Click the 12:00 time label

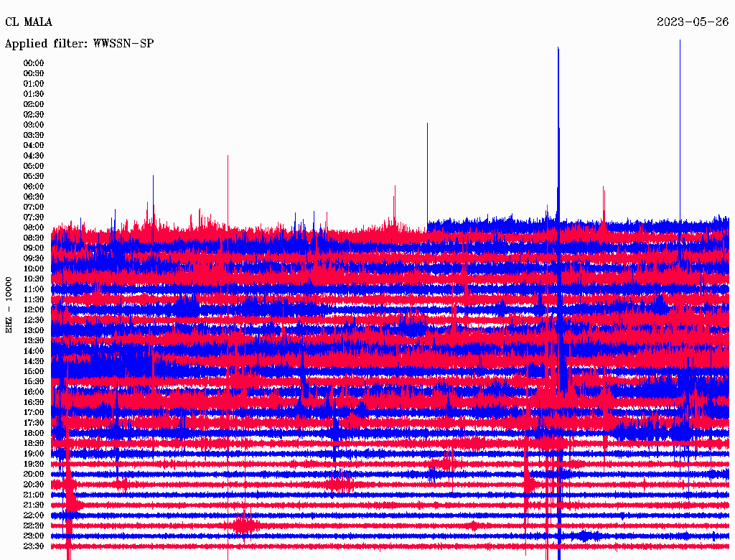pyautogui.click(x=34, y=309)
